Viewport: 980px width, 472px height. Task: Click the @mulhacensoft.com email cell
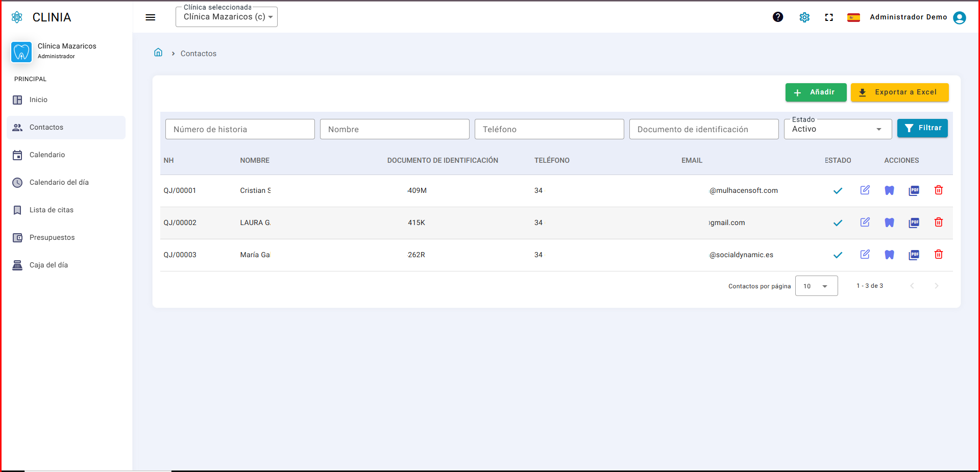pos(744,190)
